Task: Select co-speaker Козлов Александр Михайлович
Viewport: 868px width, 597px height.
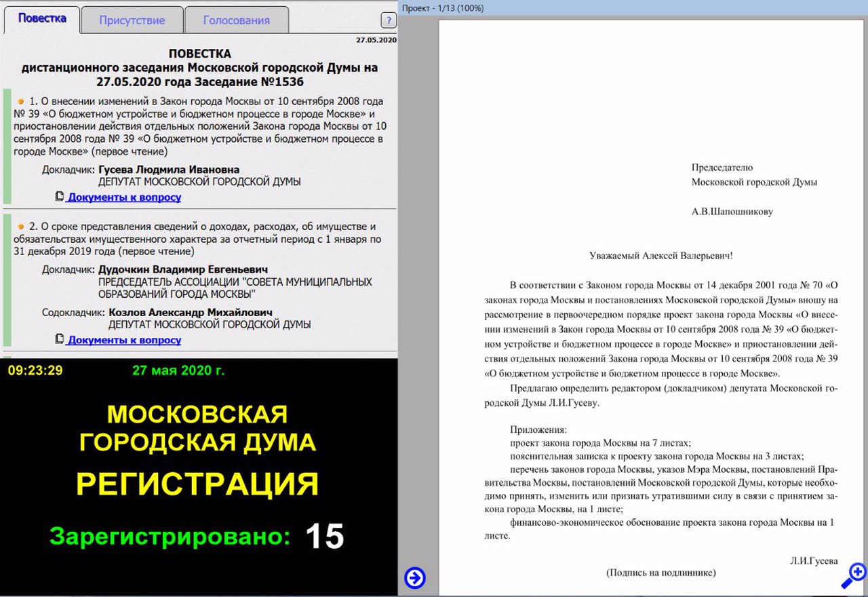Action: click(191, 313)
